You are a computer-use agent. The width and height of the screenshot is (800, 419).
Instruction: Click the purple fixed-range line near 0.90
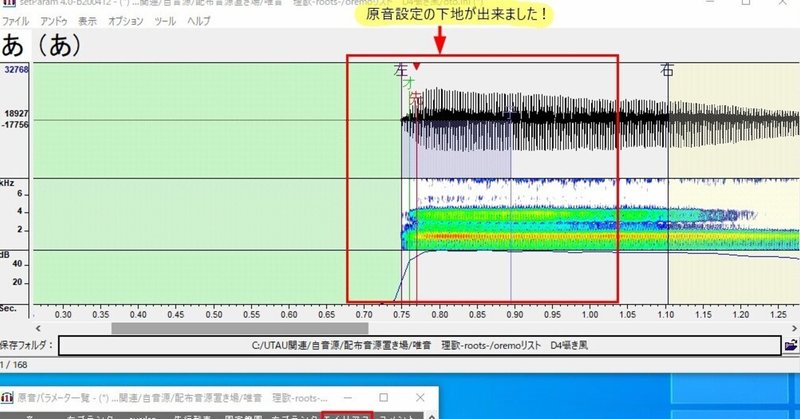(511, 204)
